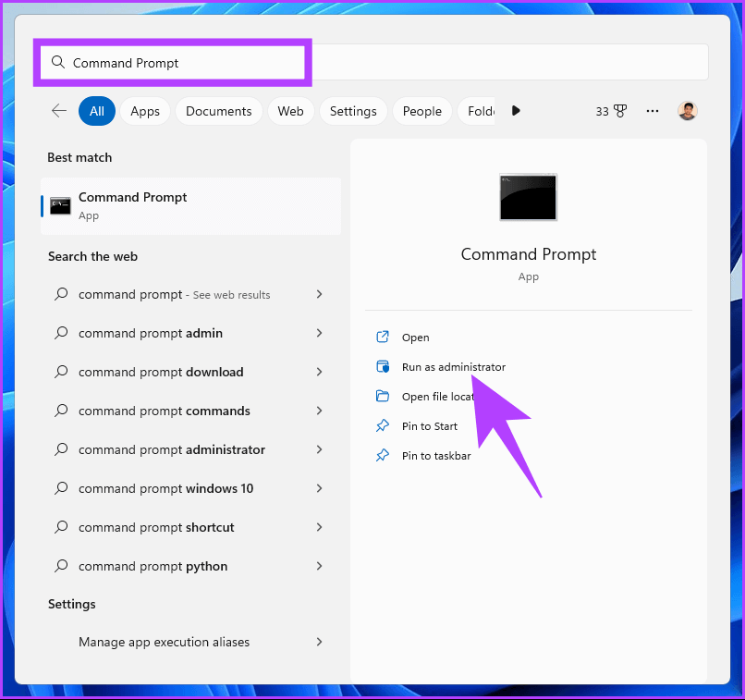Switch to the Documents filter tab

click(218, 111)
